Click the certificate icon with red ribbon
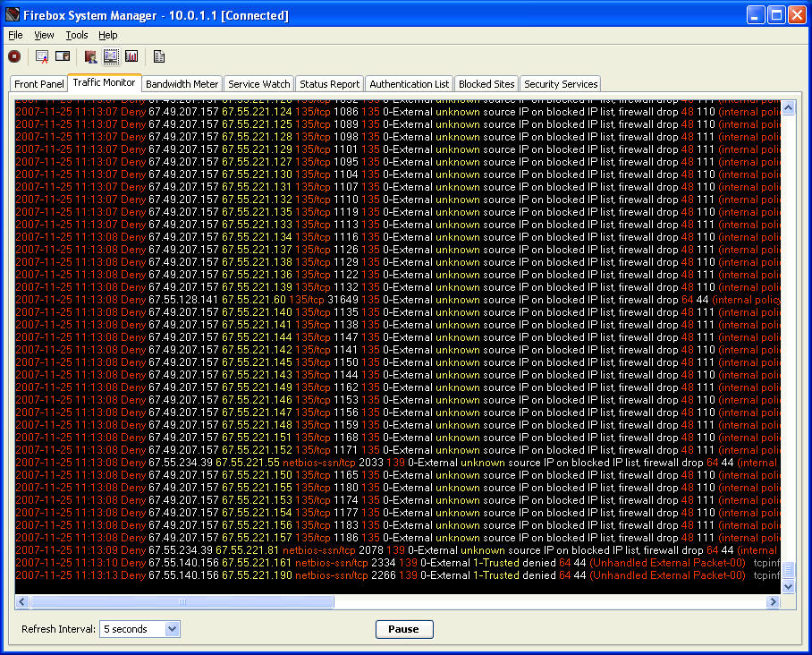The height and width of the screenshot is (655, 812). click(41, 56)
